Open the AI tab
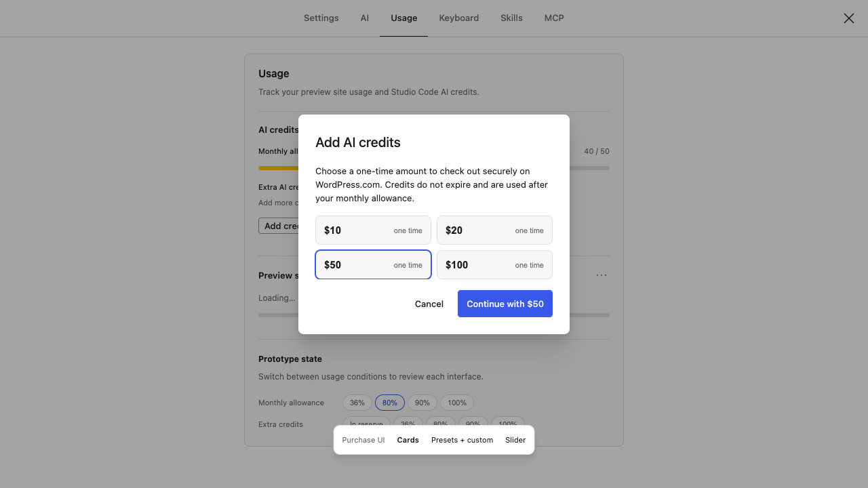 coord(365,18)
